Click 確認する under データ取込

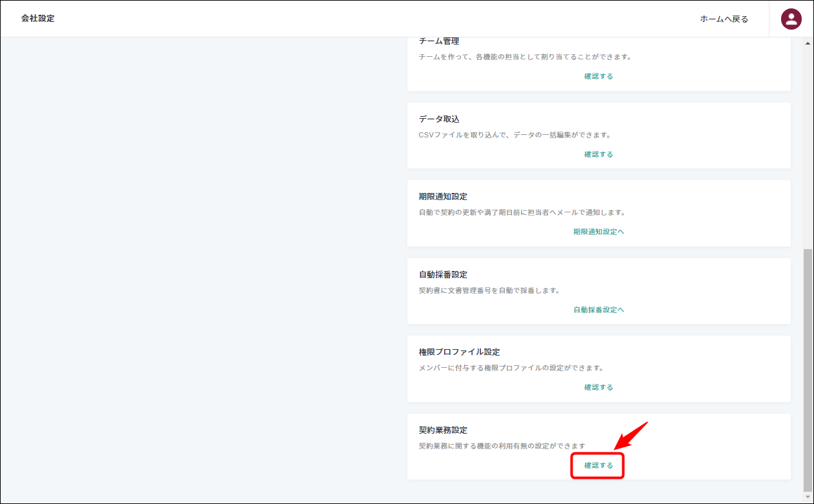click(598, 154)
